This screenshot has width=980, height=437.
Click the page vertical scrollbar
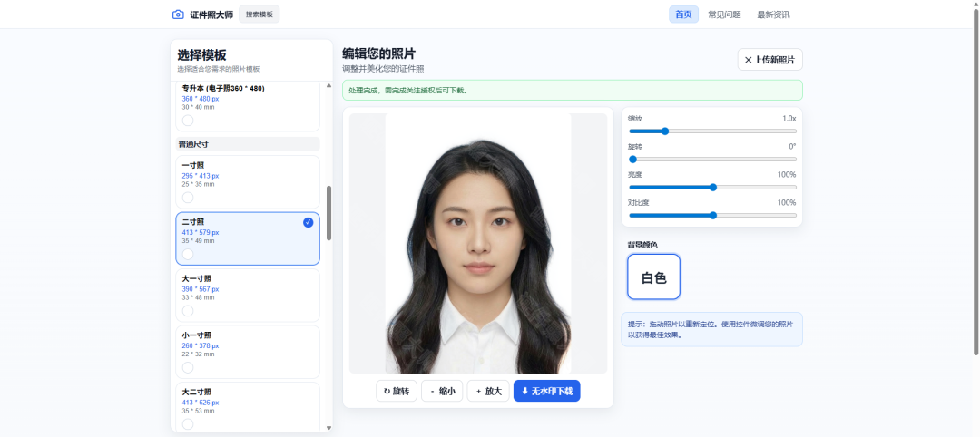(976, 181)
